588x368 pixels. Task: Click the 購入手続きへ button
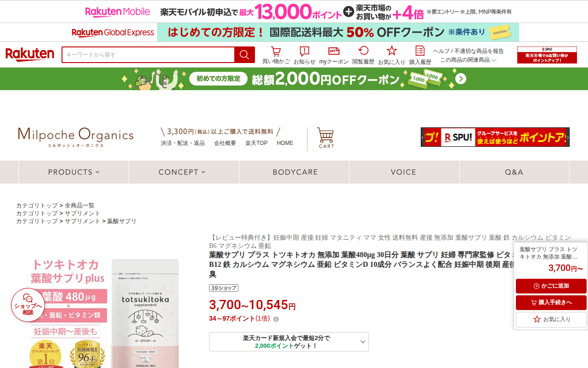click(x=551, y=303)
